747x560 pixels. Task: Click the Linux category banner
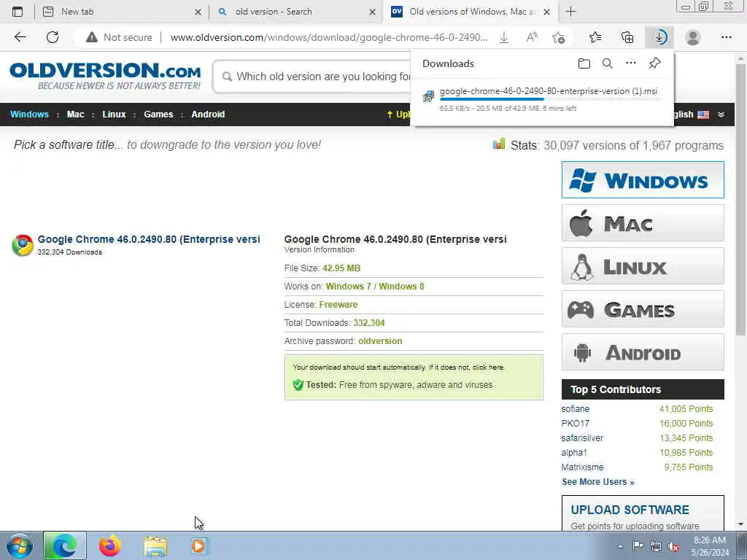pos(643,265)
